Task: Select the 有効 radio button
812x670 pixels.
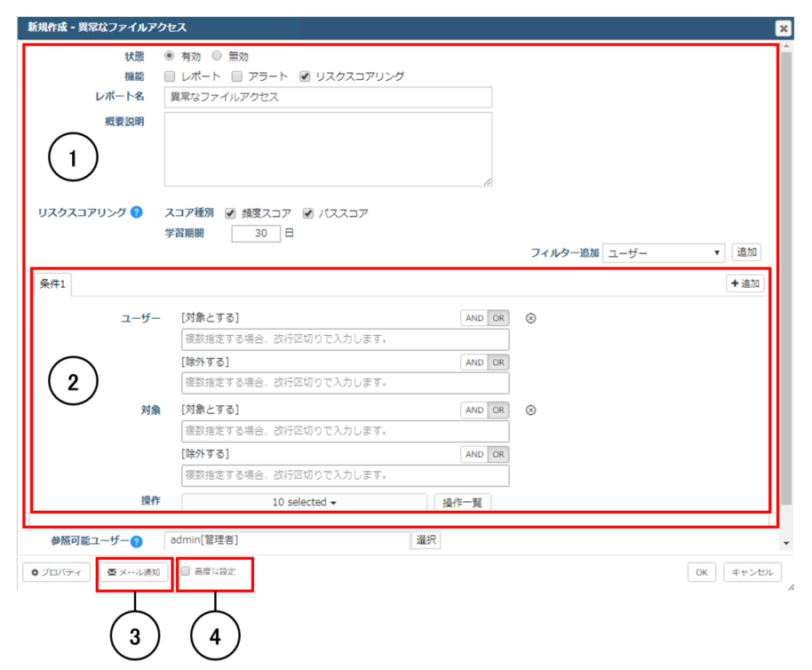Action: [170, 55]
